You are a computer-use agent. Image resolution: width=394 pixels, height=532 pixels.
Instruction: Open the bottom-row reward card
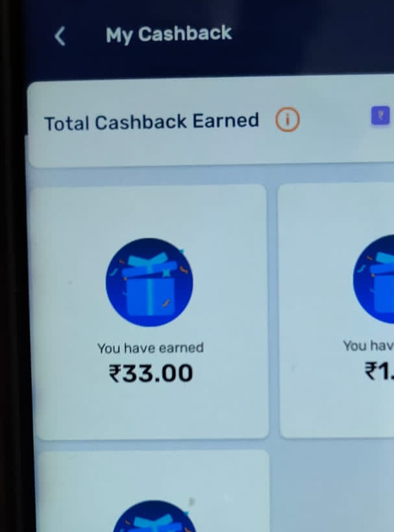coord(153,492)
